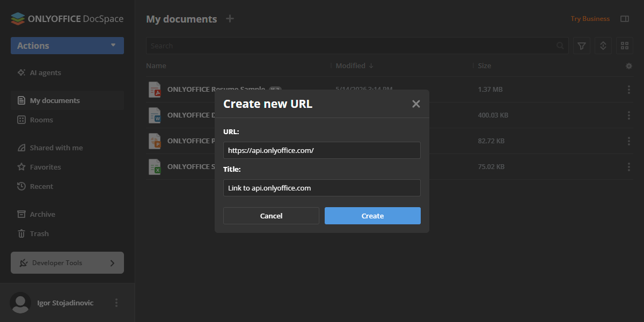
Task: Click the plus icon next to My documents
Action: (x=230, y=19)
